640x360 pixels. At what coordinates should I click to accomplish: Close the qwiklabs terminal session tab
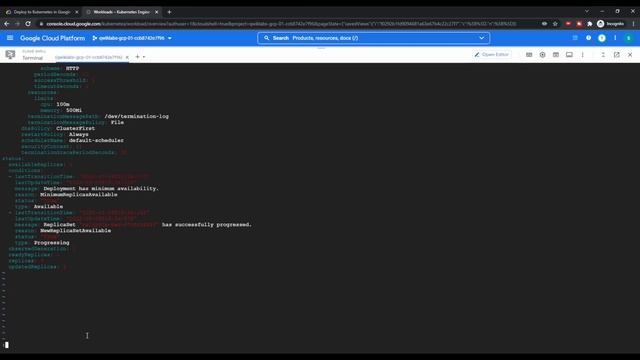tap(127, 57)
